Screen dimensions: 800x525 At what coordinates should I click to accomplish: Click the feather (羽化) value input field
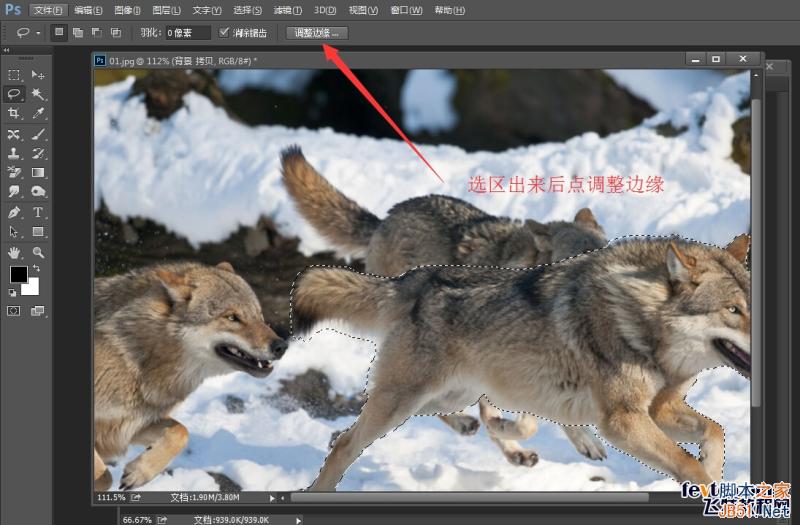[187, 33]
